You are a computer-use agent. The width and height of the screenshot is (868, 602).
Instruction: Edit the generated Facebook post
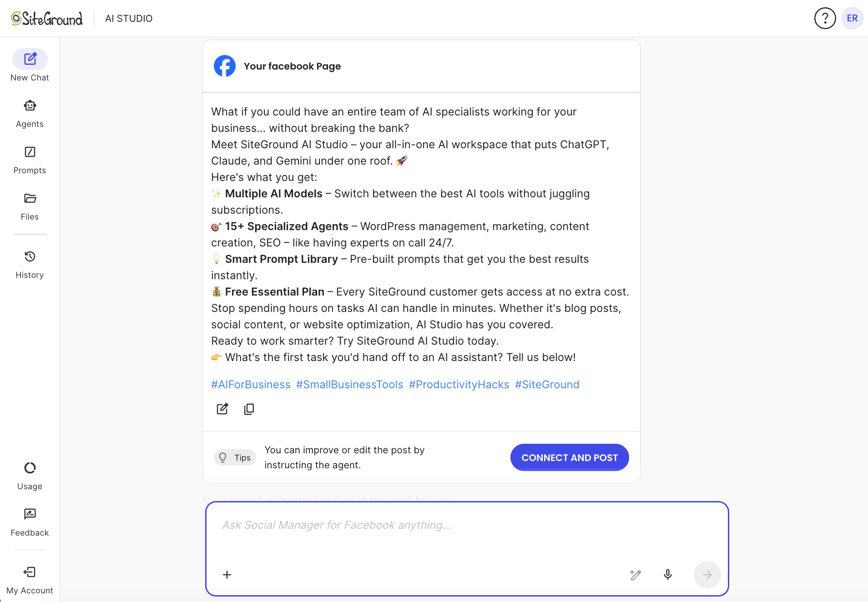222,409
